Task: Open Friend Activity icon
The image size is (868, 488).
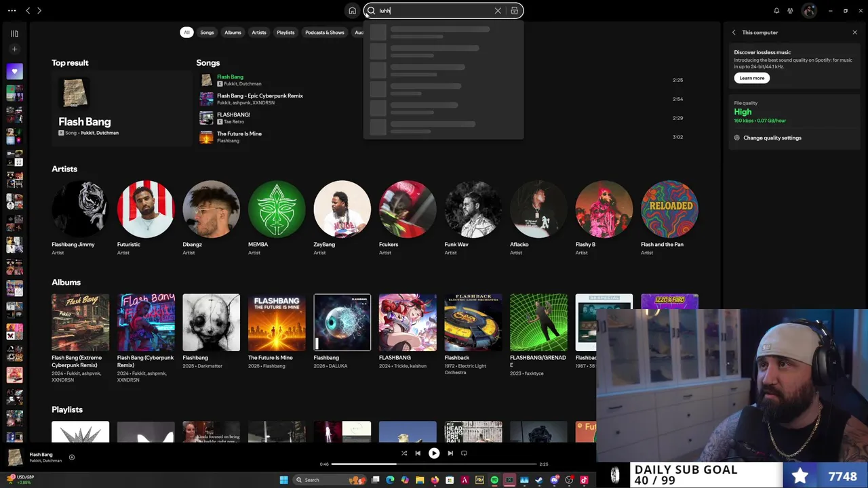Action: tap(790, 11)
